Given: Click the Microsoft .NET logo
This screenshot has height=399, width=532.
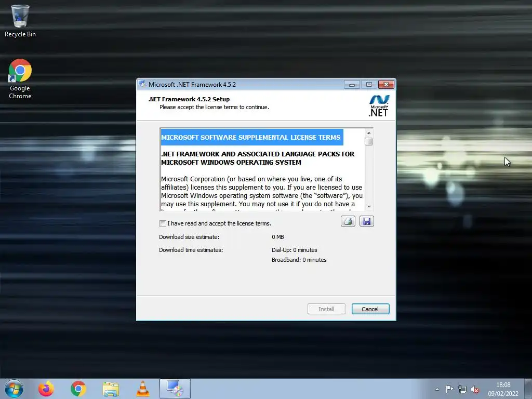Looking at the screenshot, I should (x=379, y=106).
